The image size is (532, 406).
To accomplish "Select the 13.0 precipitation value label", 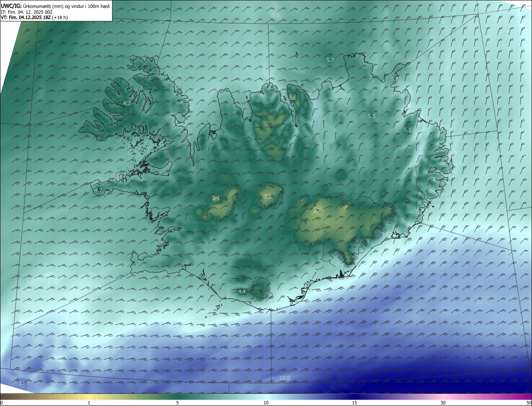I will pyautogui.click(x=24, y=383).
